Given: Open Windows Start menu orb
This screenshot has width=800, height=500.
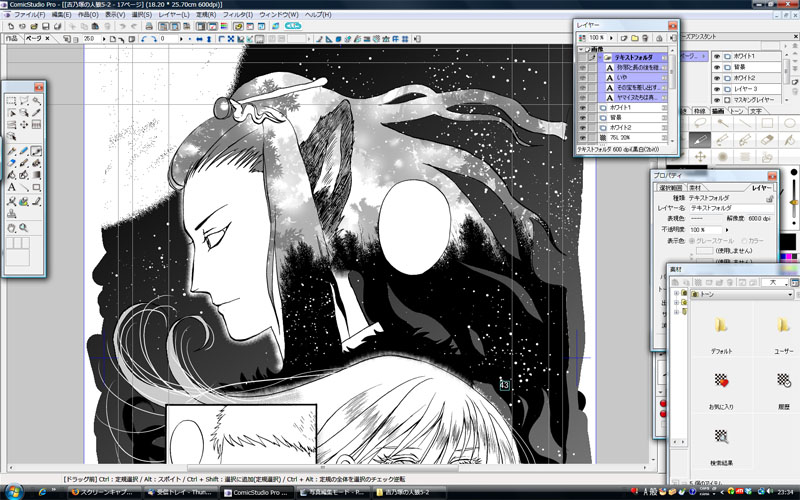Looking at the screenshot, I should tap(14, 492).
